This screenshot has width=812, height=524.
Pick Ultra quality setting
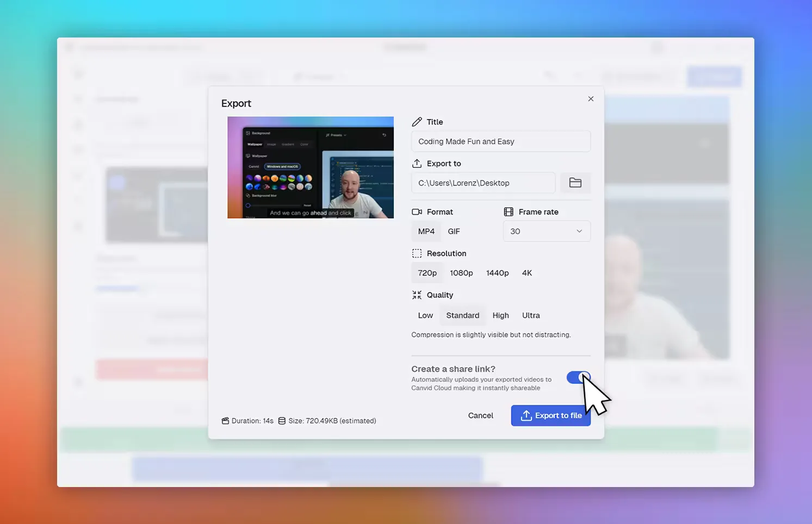tap(531, 315)
